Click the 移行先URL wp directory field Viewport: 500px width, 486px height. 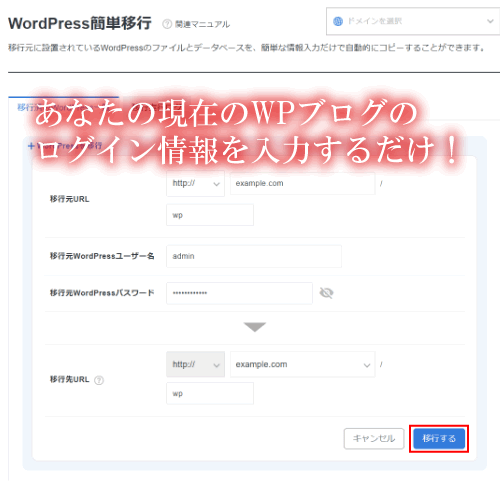tap(210, 393)
